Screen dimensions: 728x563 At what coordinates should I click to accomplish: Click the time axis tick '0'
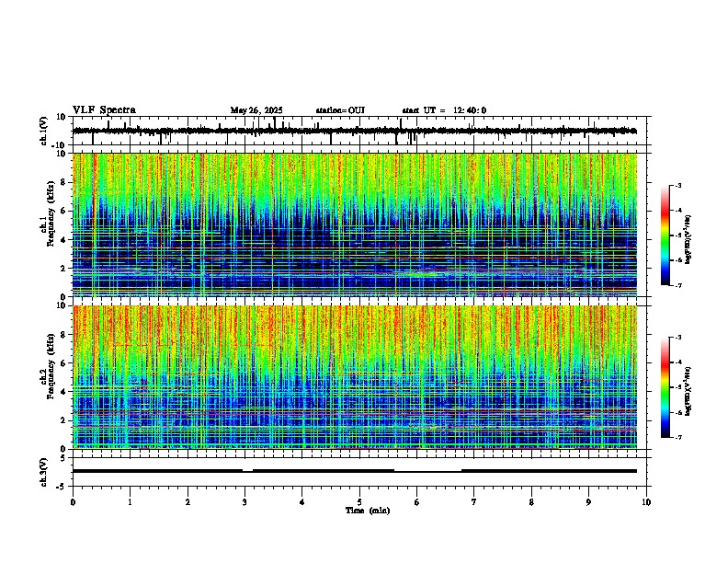coord(73,502)
